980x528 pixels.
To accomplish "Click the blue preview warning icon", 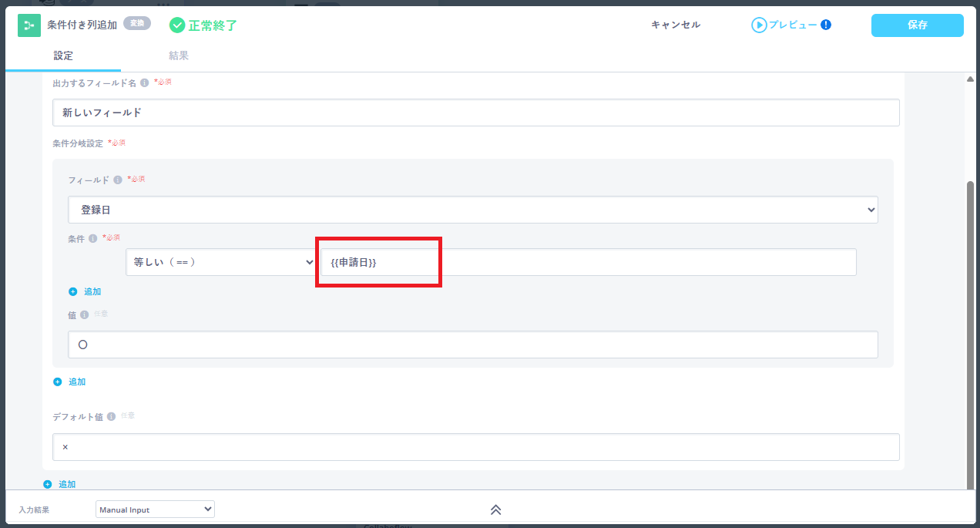I will pyautogui.click(x=826, y=25).
